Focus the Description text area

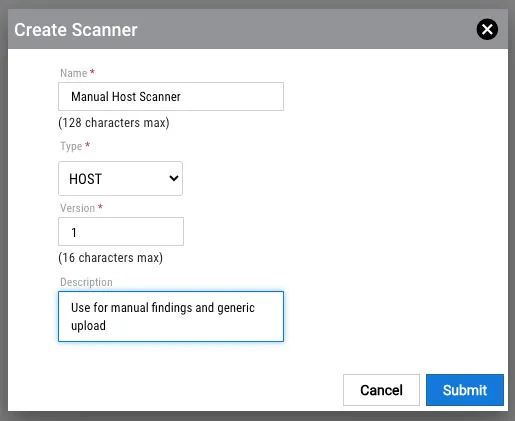171,316
